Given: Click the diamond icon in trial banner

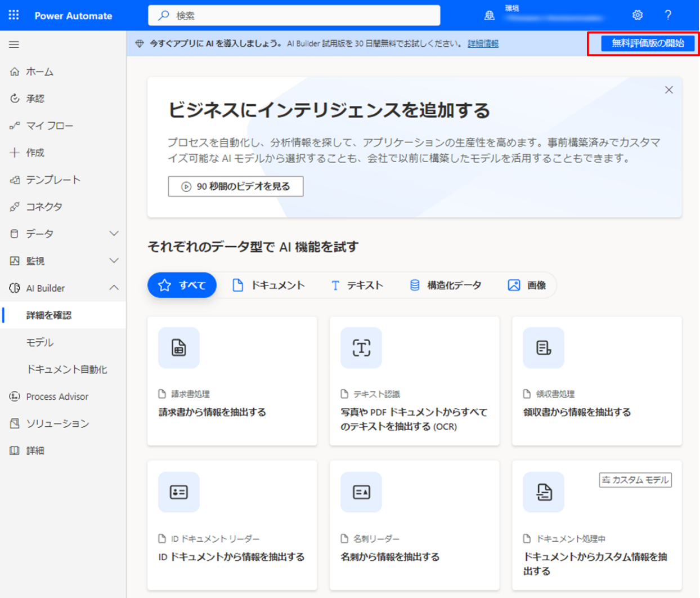Looking at the screenshot, I should pyautogui.click(x=140, y=43).
